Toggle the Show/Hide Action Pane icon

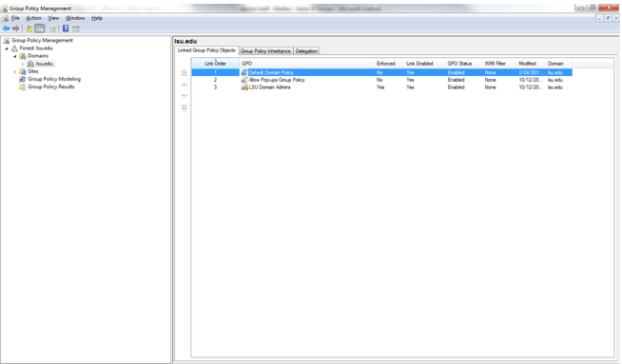click(x=76, y=29)
